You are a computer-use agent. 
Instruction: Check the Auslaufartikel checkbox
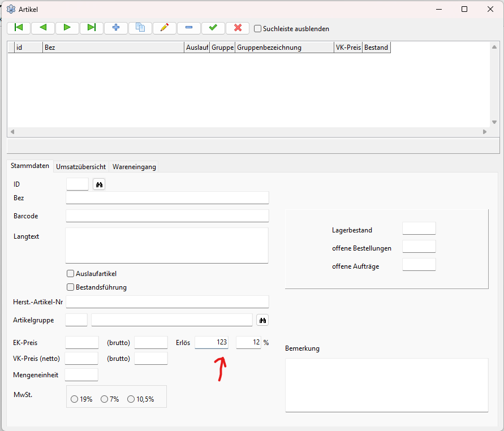click(x=70, y=274)
